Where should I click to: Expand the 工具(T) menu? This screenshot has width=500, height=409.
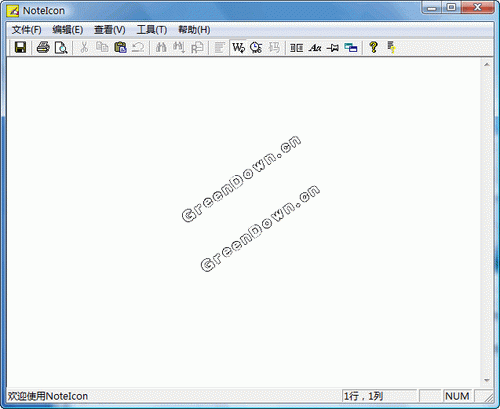[152, 30]
